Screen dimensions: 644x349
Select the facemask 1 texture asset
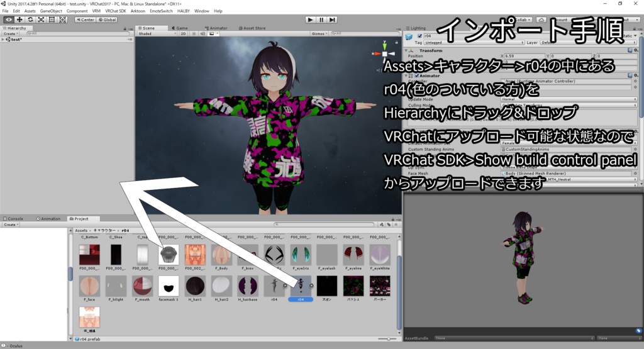(169, 289)
